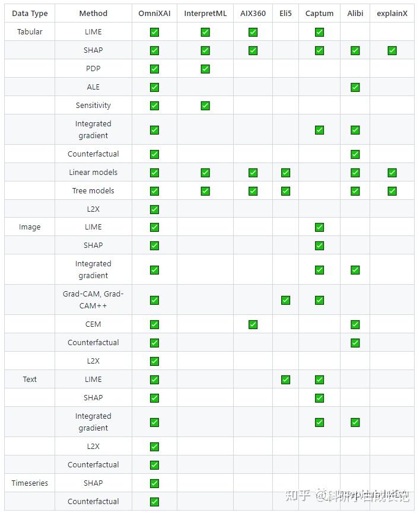This screenshot has width=420, height=513.
Task: Click AIX360 checkmark in the CEM row
Action: point(253,324)
